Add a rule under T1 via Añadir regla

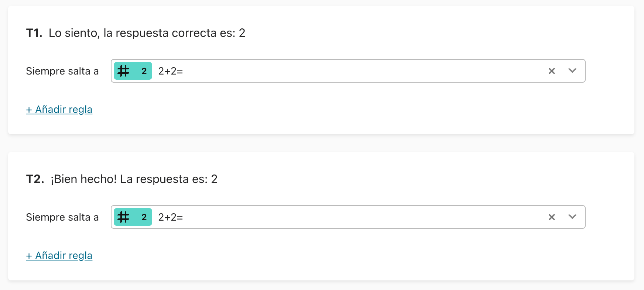(59, 110)
